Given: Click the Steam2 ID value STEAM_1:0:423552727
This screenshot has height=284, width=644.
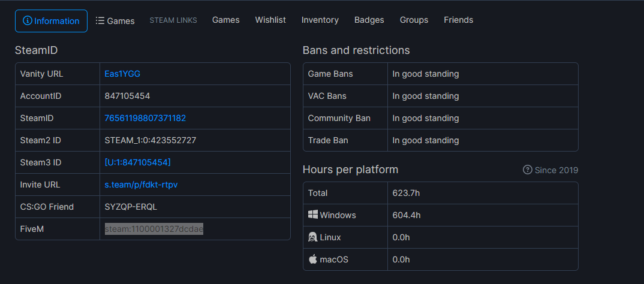Looking at the screenshot, I should point(151,140).
